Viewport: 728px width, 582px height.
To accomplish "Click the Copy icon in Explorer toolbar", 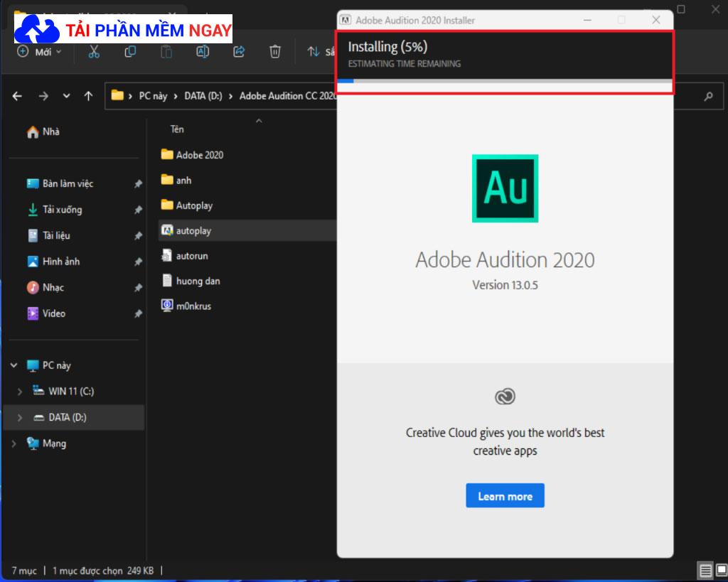I will pos(130,51).
